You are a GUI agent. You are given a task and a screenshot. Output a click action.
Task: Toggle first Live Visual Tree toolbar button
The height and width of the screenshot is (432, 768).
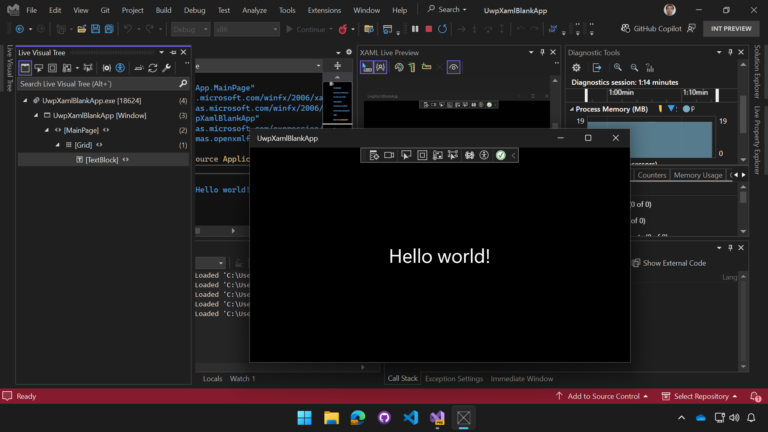(25, 68)
